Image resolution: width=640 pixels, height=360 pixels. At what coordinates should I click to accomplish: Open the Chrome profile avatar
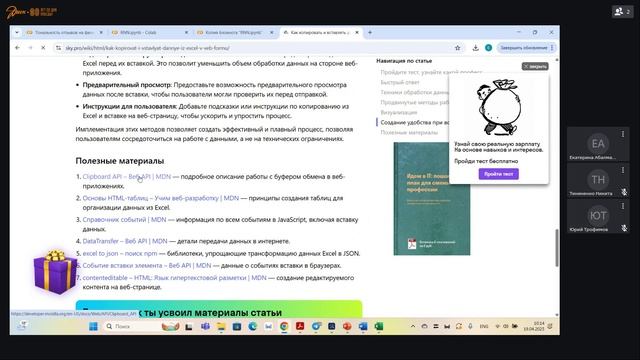pyautogui.click(x=488, y=48)
